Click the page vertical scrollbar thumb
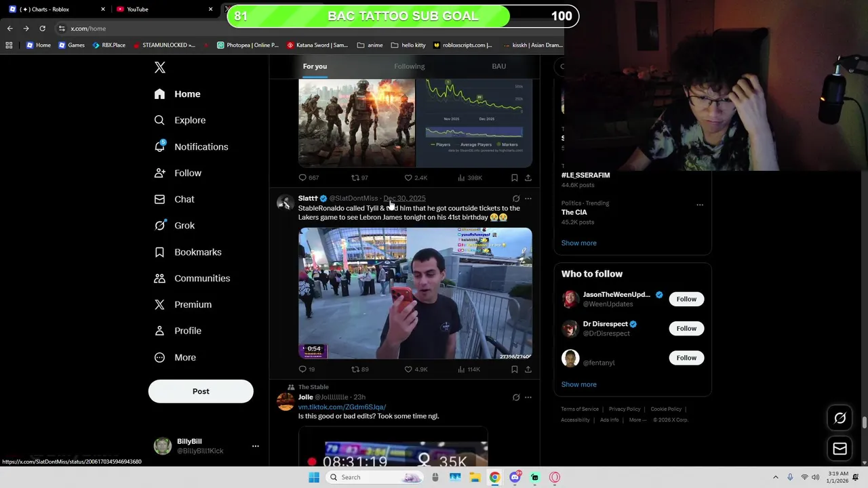The height and width of the screenshot is (488, 868). [x=864, y=423]
